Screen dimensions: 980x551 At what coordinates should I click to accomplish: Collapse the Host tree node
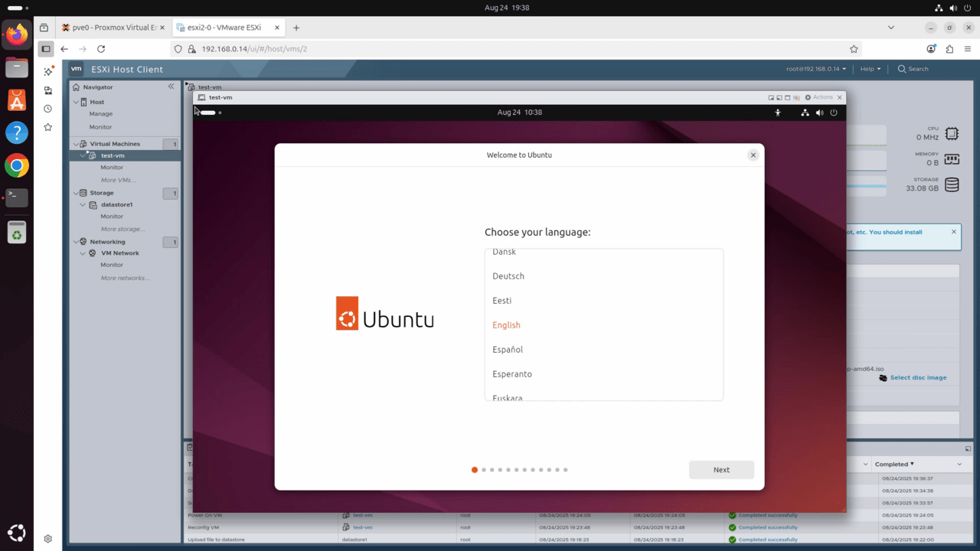(76, 102)
